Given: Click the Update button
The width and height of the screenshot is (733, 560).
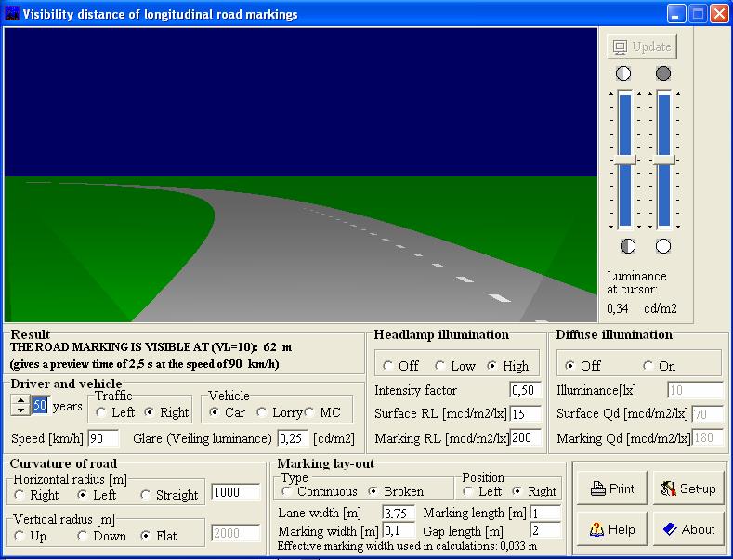Looking at the screenshot, I should pos(641,46).
